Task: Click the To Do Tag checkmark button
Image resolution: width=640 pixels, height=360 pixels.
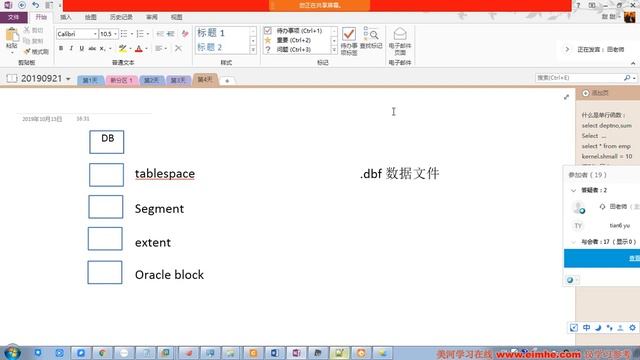Action: click(x=349, y=41)
